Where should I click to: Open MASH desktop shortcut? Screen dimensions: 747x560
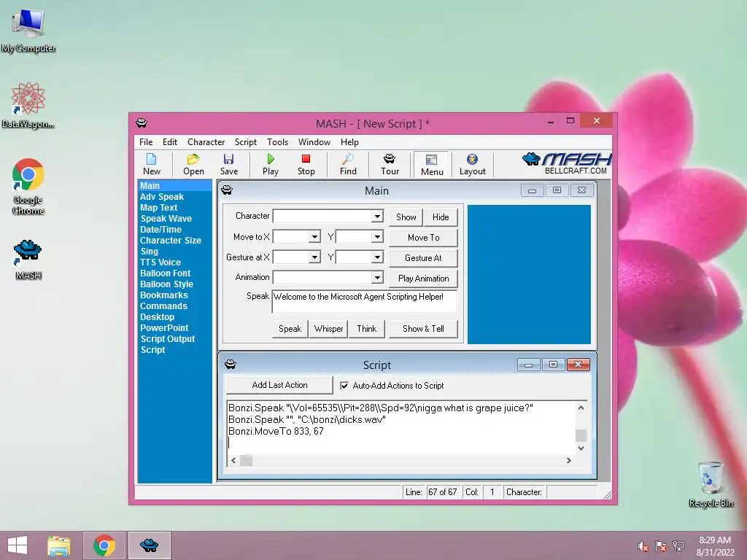28,260
